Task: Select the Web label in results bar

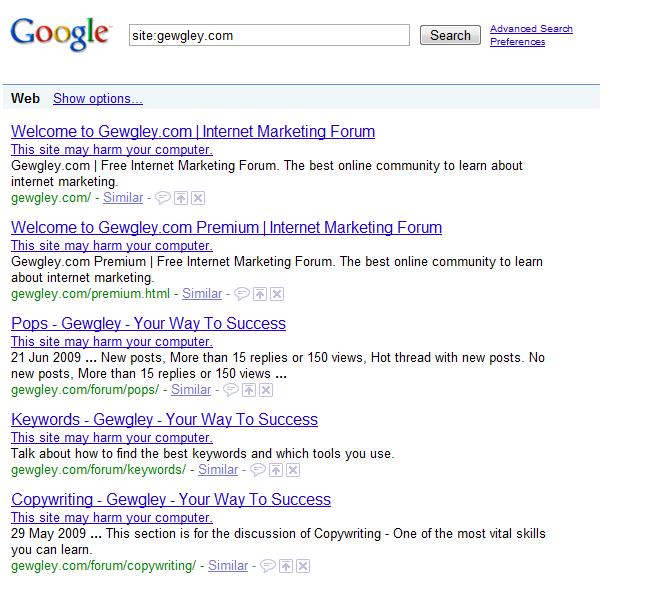Action: (x=25, y=99)
